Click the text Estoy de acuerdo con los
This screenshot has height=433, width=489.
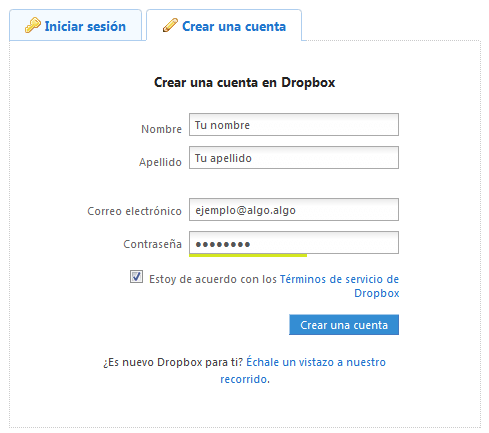coord(213,279)
